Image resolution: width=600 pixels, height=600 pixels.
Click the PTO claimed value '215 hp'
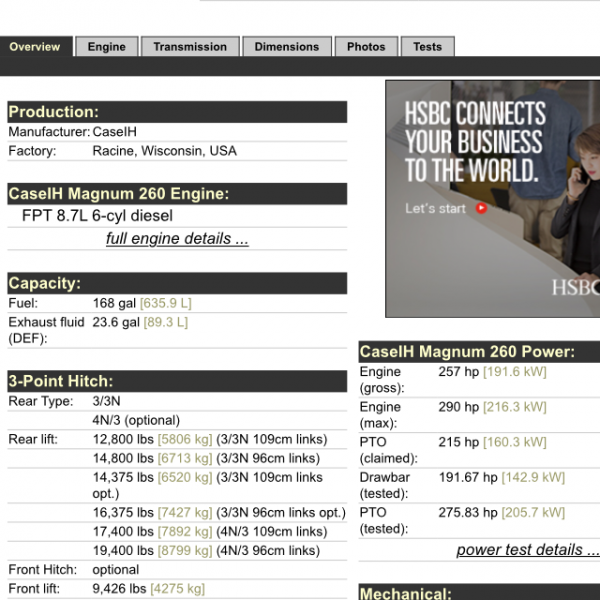(459, 442)
